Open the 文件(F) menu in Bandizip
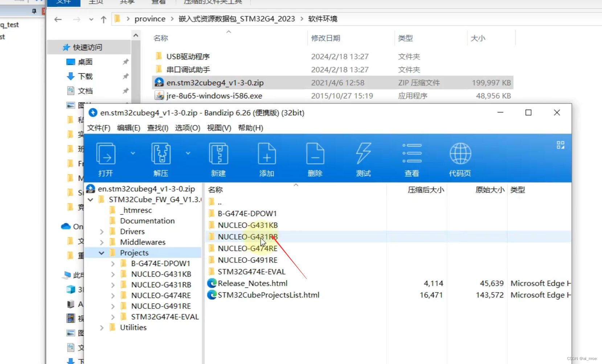This screenshot has width=602, height=364. [x=99, y=128]
